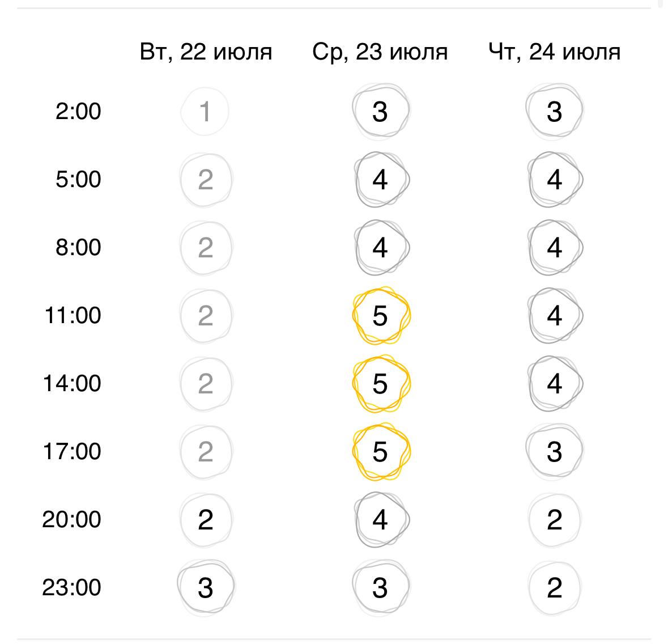Select the yellow 5 icon at 14:00 Wednesday
Viewport: 668px width, 644px height.
tap(381, 384)
